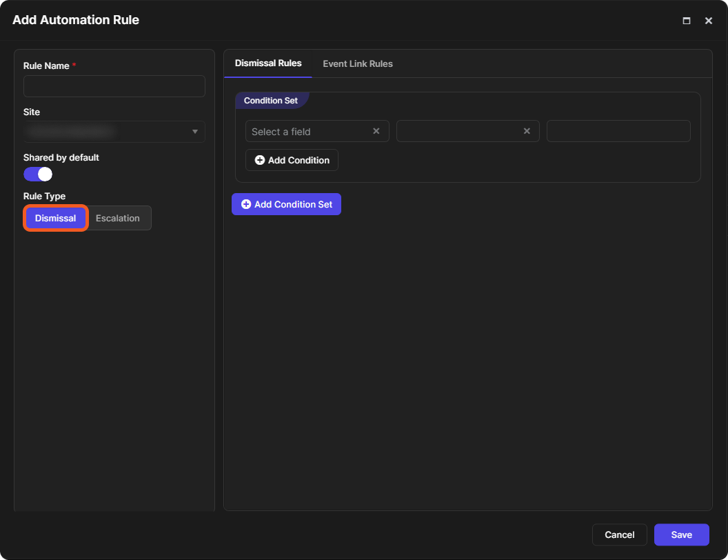Open the Site dropdown arrow

pyautogui.click(x=195, y=132)
